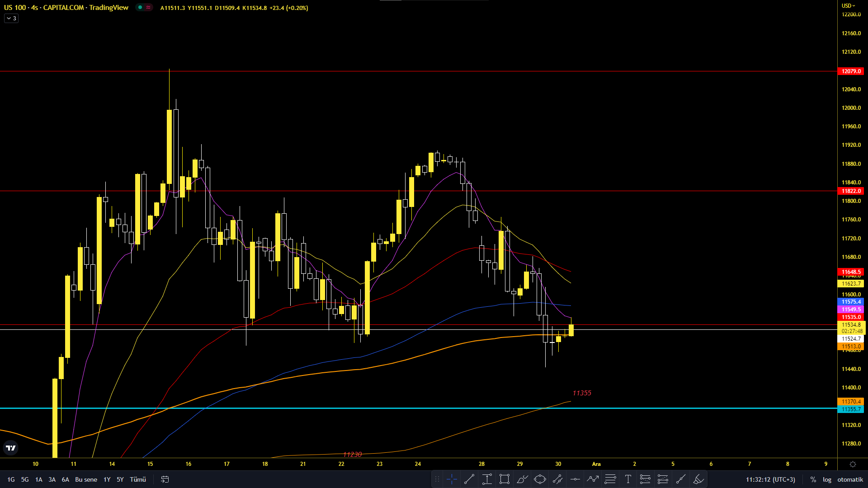Screen dimensions: 868x488
Task: Select the text annotation tool
Action: [x=628, y=479]
